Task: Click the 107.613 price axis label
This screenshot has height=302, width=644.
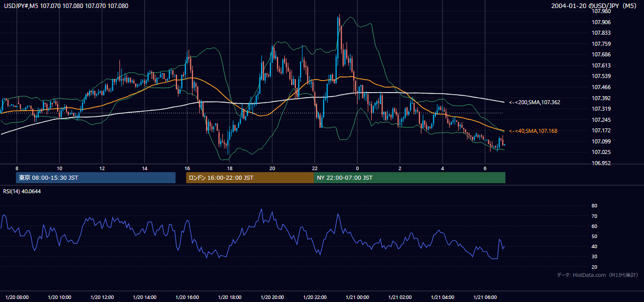Action: click(601, 65)
